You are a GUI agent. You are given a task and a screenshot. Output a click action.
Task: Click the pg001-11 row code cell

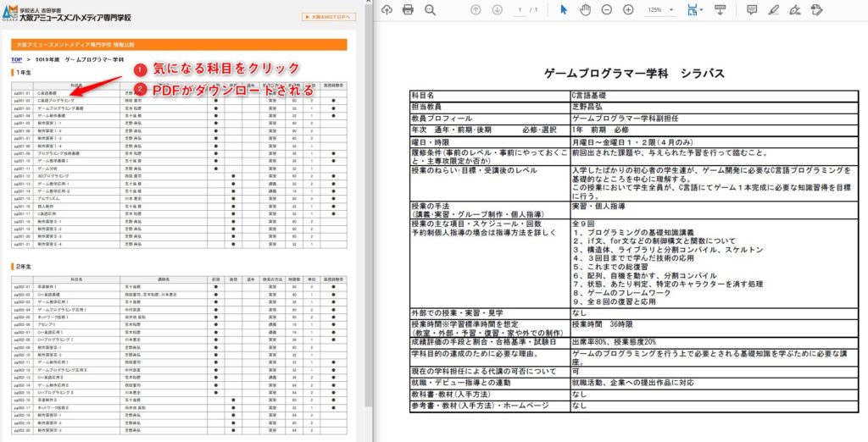point(21,169)
